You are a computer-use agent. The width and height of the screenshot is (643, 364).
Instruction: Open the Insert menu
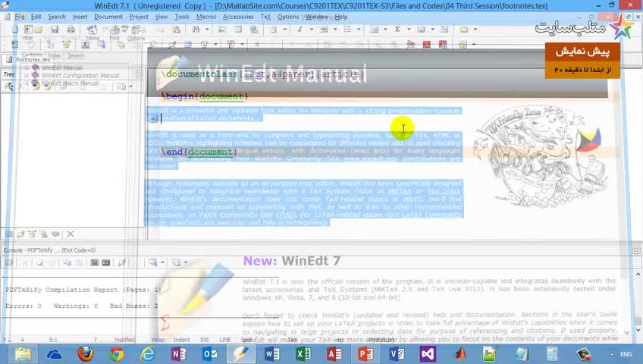point(80,17)
